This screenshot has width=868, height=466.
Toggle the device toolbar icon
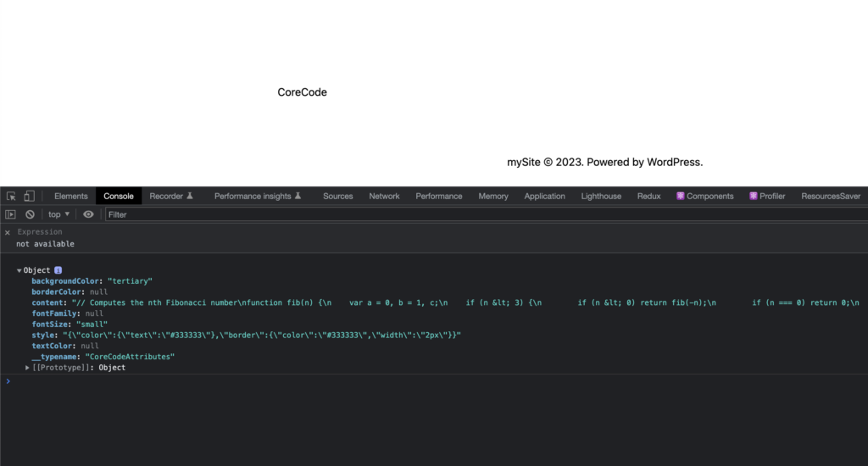tap(30, 196)
